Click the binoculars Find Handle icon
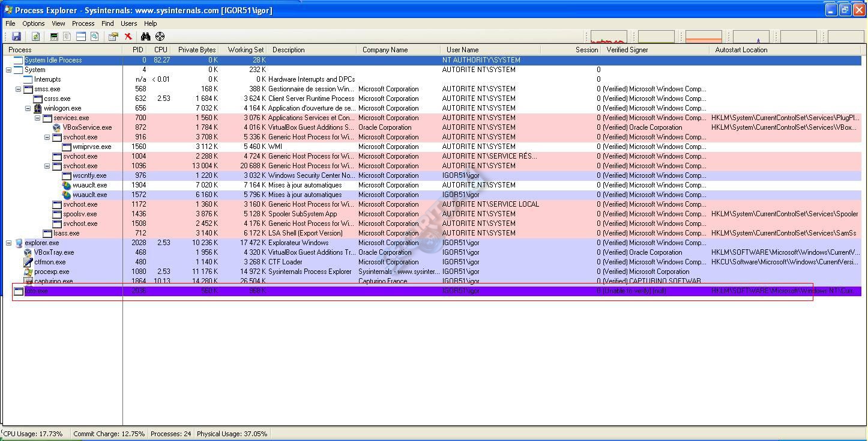Image resolution: width=868 pixels, height=441 pixels. (145, 37)
